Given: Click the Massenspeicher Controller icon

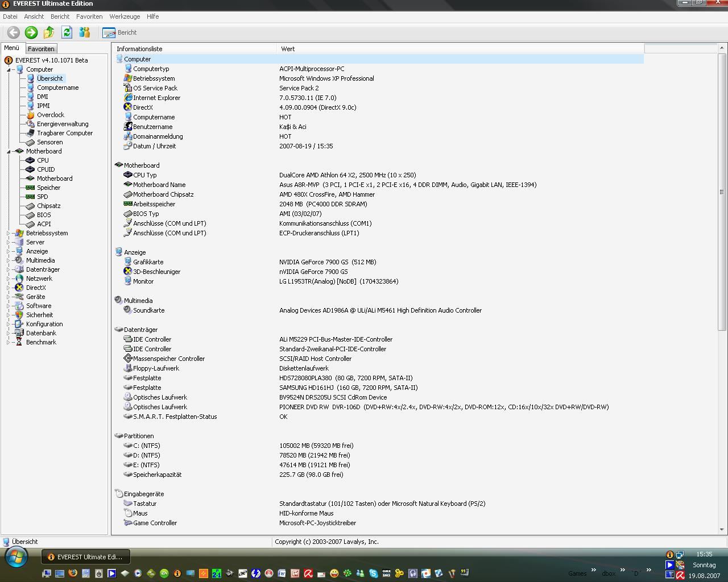Looking at the screenshot, I should point(128,358).
